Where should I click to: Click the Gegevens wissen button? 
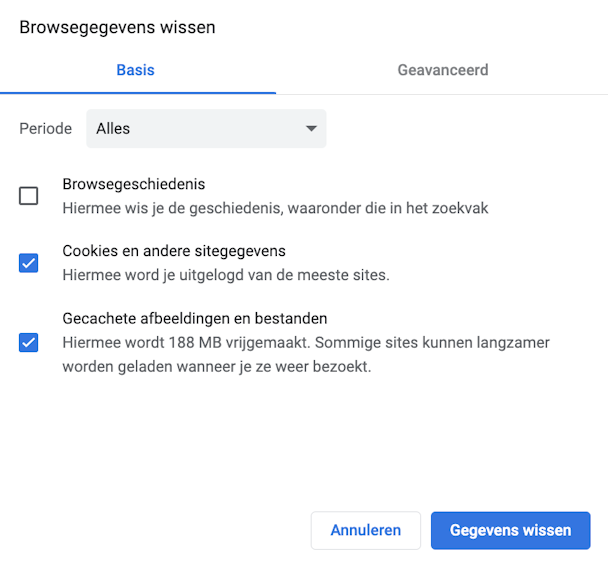tap(511, 530)
